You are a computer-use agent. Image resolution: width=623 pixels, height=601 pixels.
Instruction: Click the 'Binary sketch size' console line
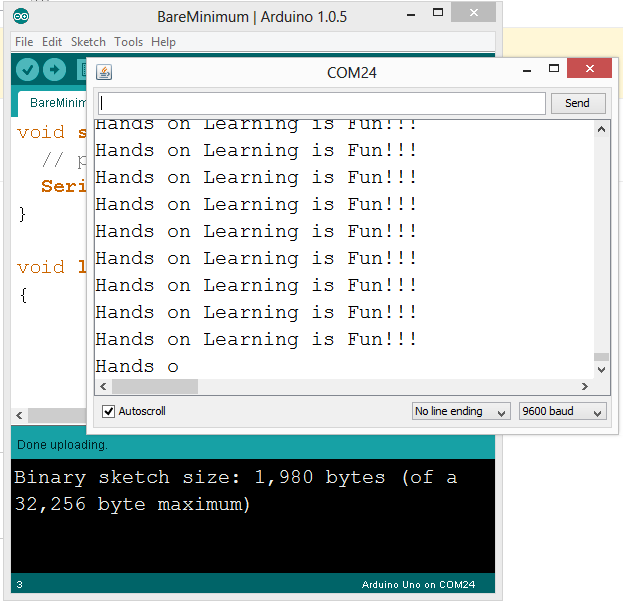pos(236,477)
